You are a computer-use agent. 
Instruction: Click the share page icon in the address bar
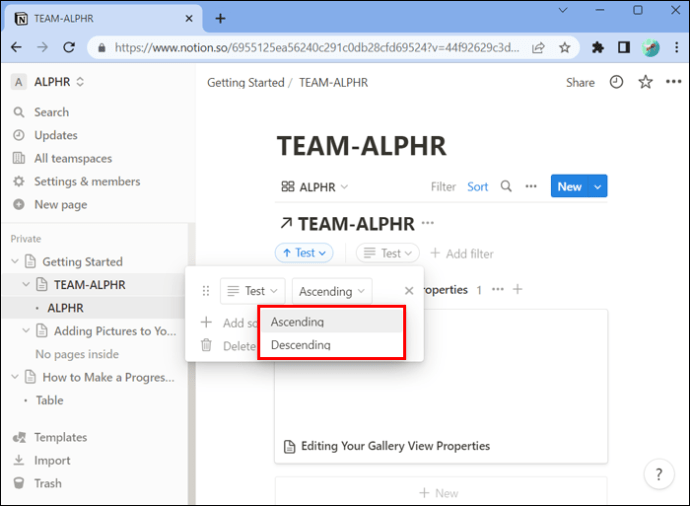pyautogui.click(x=538, y=48)
